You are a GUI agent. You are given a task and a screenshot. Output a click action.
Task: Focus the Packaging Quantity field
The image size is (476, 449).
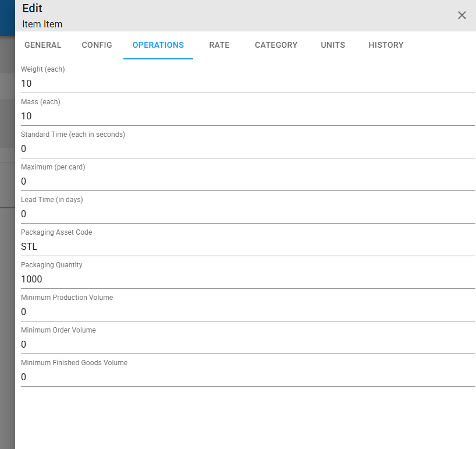pos(248,279)
